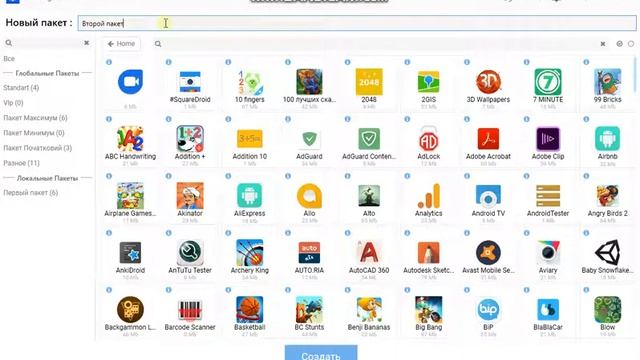Select the Angry Birds 2 icon
The height and width of the screenshot is (360, 640).
coord(607,196)
